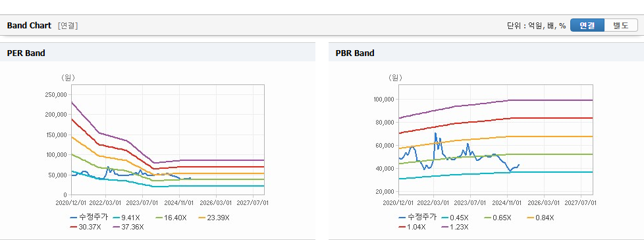This screenshot has height=240, width=644.
Task: Click the [연결] label next to Band Chart
Action: (x=68, y=26)
